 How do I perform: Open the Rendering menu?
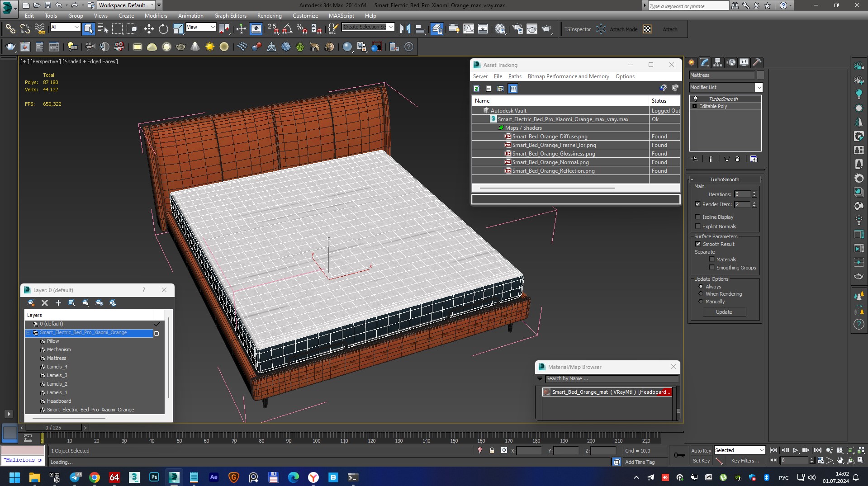[x=269, y=16]
